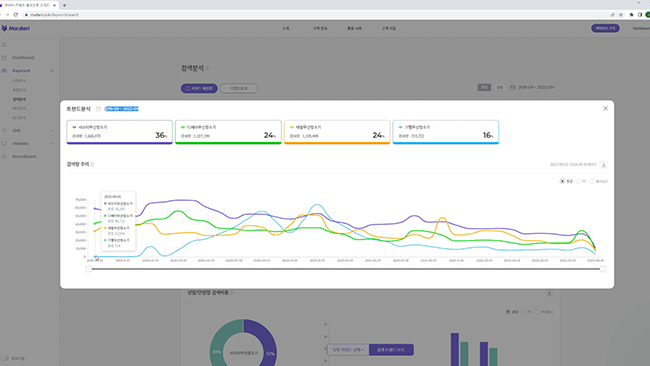Close the trend analysis modal

tap(605, 109)
